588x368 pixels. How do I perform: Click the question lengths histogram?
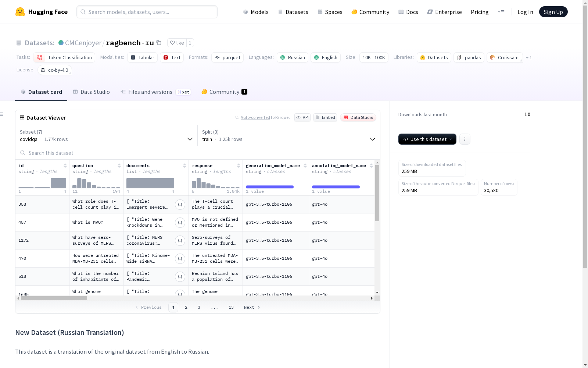point(96,183)
